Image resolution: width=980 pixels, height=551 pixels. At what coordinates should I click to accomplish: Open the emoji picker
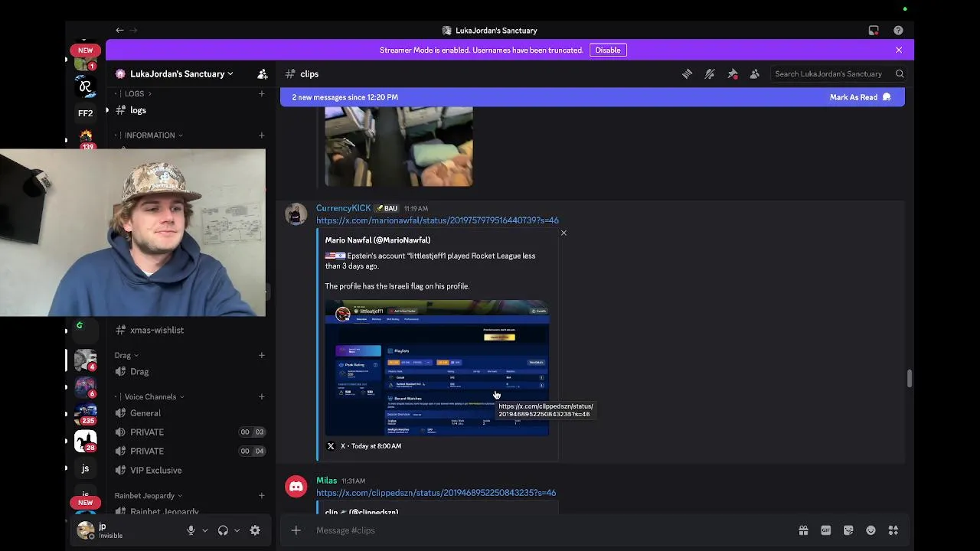871,530
